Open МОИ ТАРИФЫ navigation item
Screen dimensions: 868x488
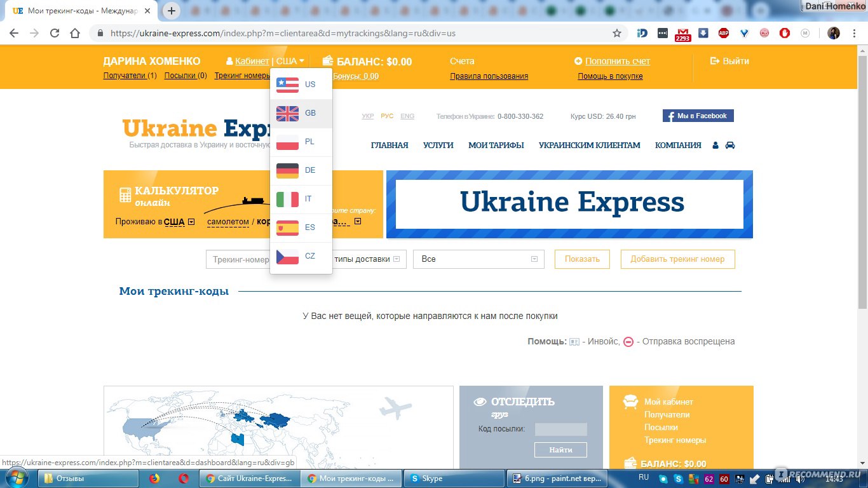pyautogui.click(x=496, y=146)
